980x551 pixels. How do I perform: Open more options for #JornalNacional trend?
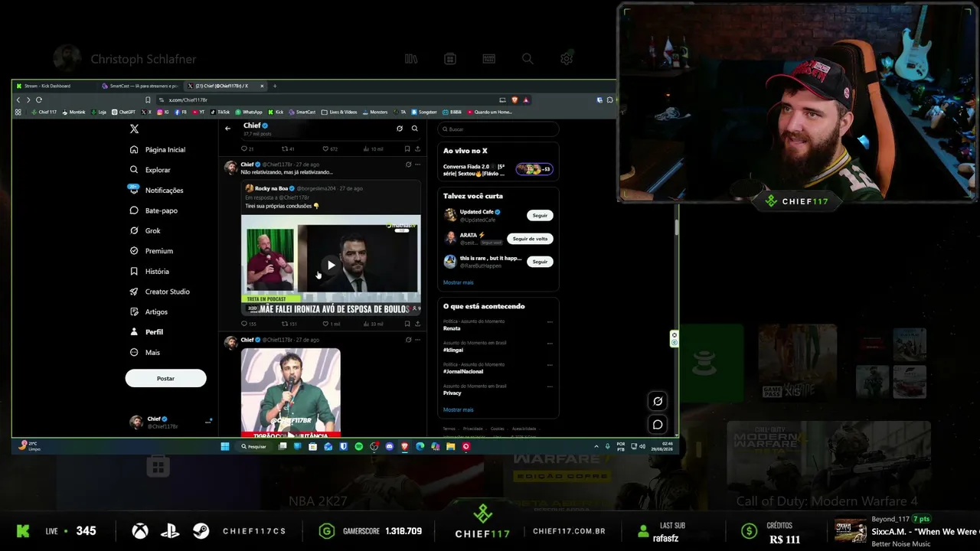tap(550, 365)
